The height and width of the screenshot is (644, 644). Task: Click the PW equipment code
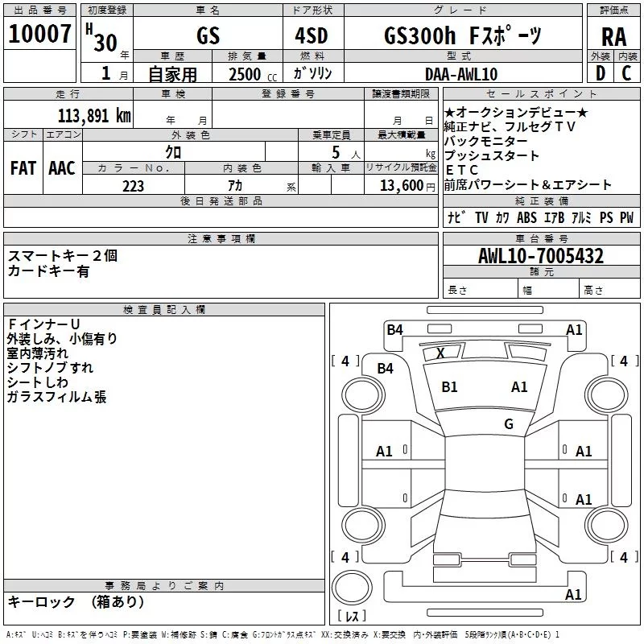click(x=626, y=217)
